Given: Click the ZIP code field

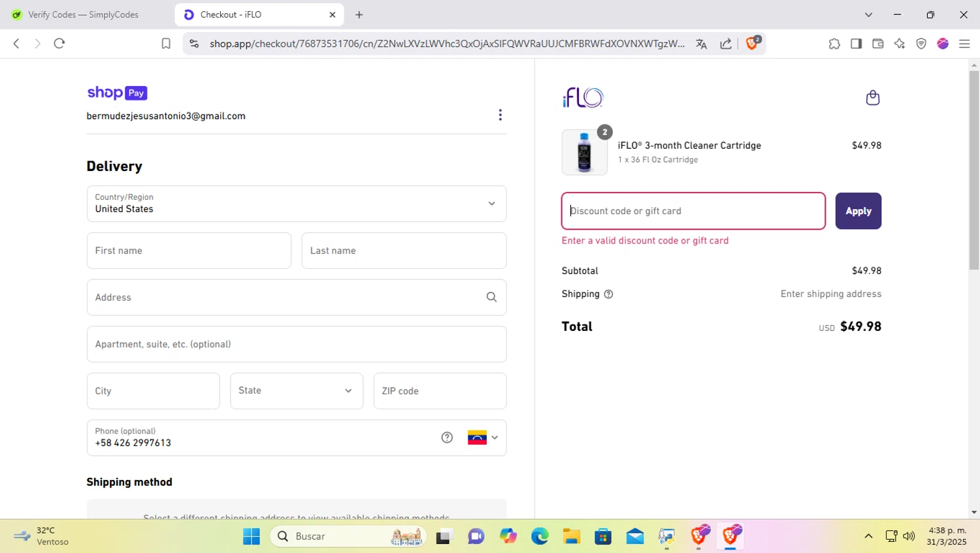Looking at the screenshot, I should [x=440, y=391].
